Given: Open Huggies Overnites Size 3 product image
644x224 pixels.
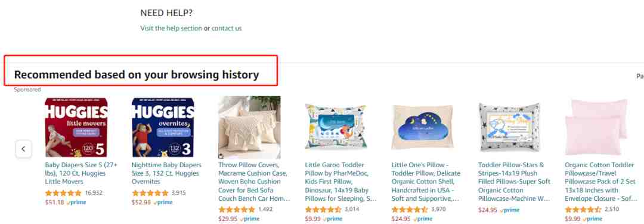Looking at the screenshot, I should (x=163, y=127).
